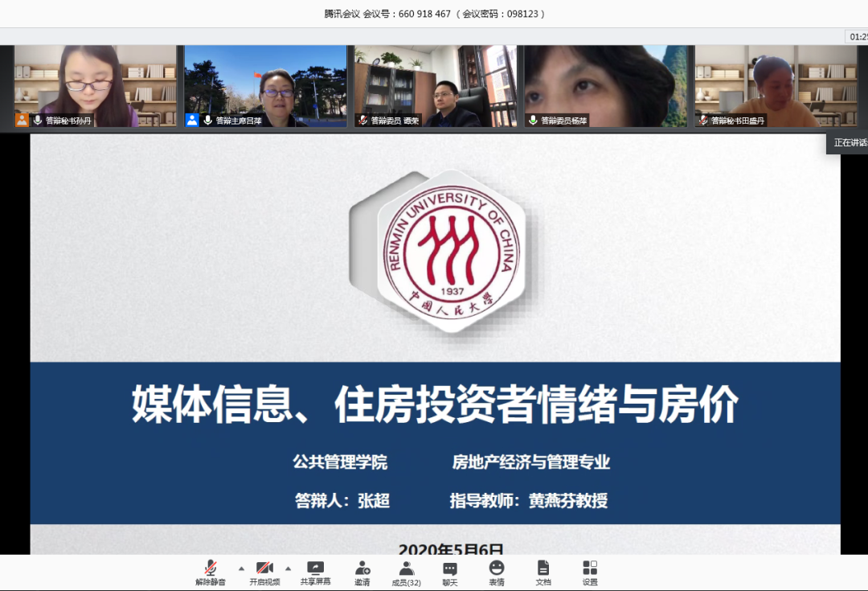Open the 设置 settings icon
The image size is (868, 591).
[x=590, y=573]
